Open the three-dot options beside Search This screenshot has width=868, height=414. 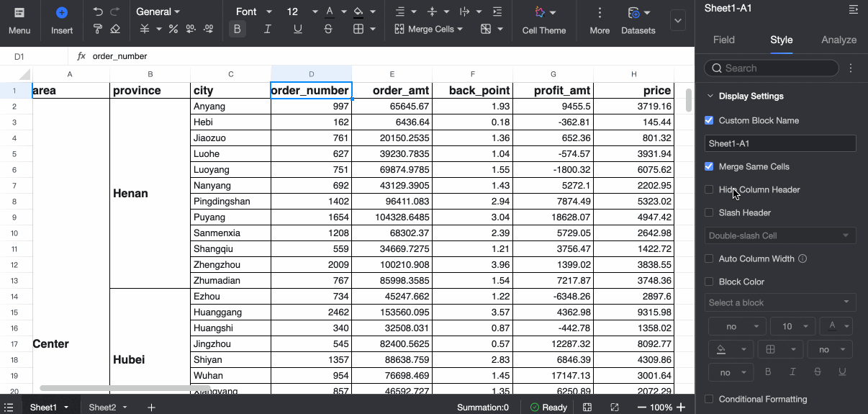pos(851,68)
